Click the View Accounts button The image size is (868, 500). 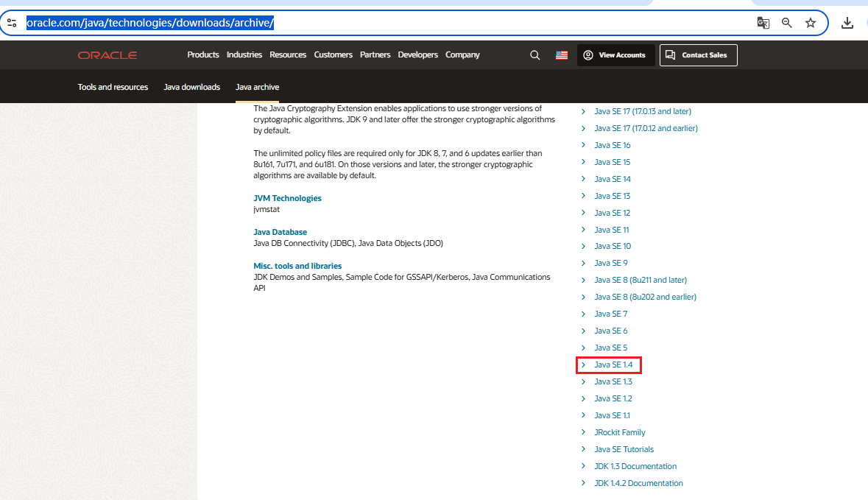click(615, 55)
